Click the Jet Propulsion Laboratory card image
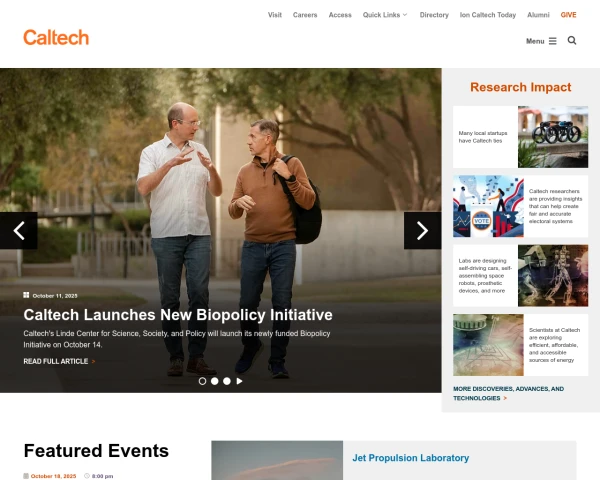Viewport: 600px width, 480px height. [x=277, y=460]
